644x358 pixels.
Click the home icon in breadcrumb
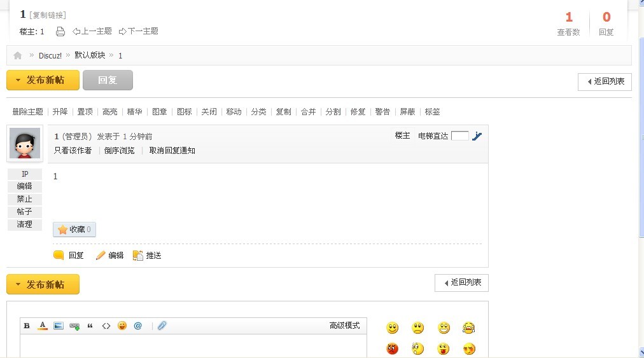pyautogui.click(x=18, y=55)
